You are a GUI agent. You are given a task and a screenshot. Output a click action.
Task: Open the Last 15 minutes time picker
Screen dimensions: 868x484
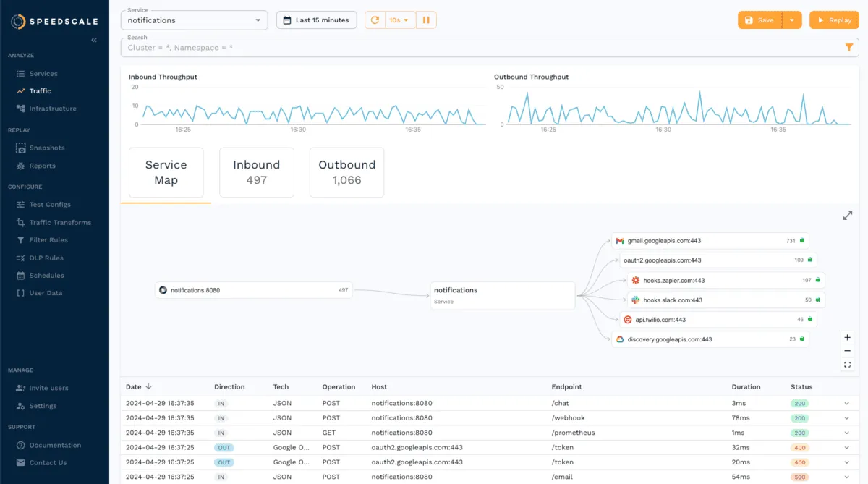coord(316,20)
